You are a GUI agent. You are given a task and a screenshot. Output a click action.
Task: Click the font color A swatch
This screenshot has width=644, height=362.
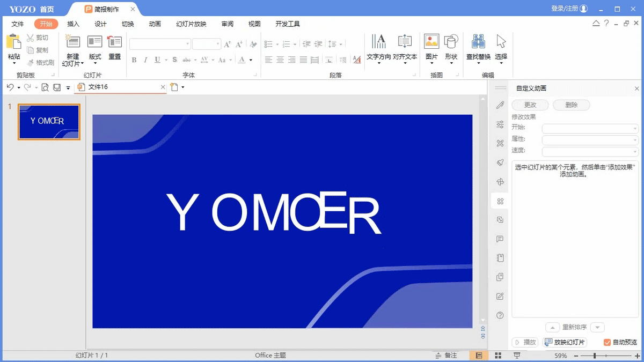click(x=242, y=60)
